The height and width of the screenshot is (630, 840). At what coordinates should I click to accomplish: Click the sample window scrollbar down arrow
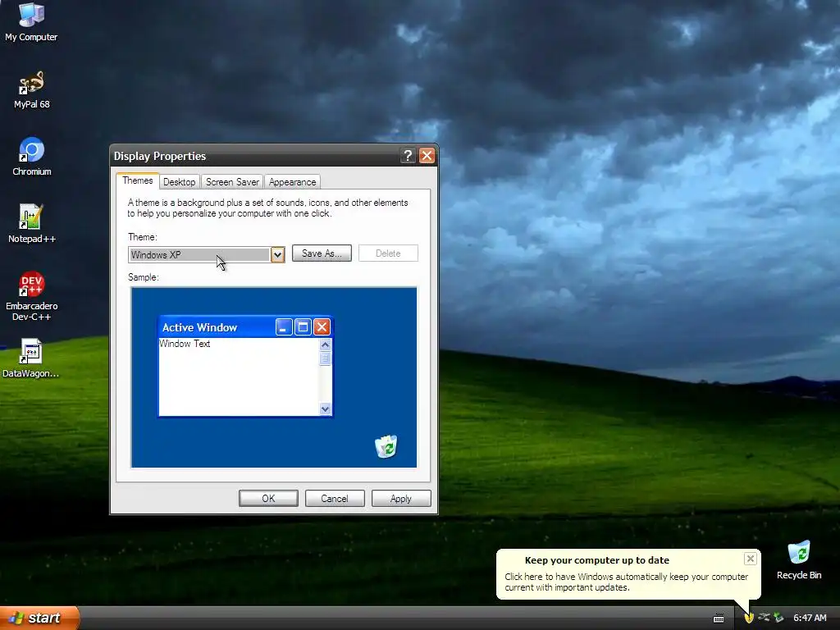[325, 409]
